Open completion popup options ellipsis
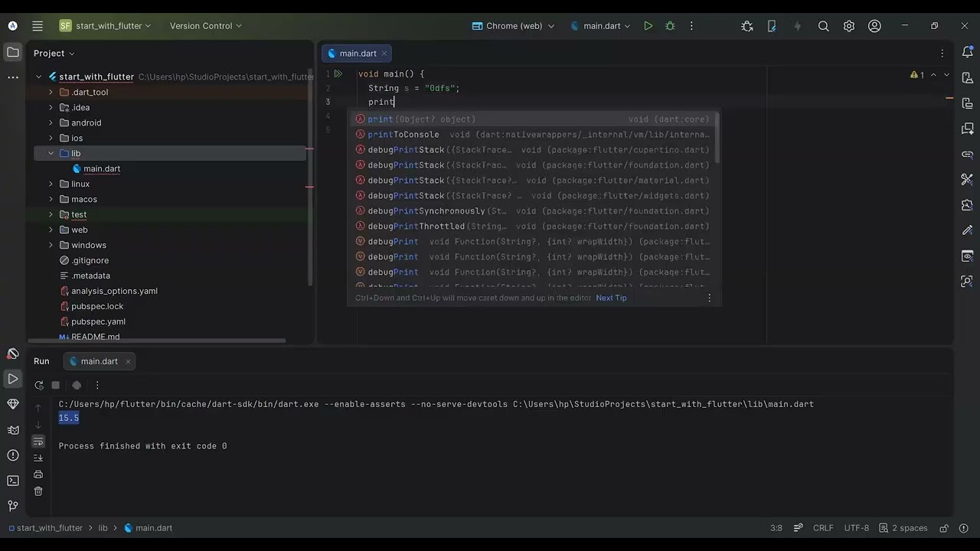Screen dimensions: 980x551 (x=709, y=298)
